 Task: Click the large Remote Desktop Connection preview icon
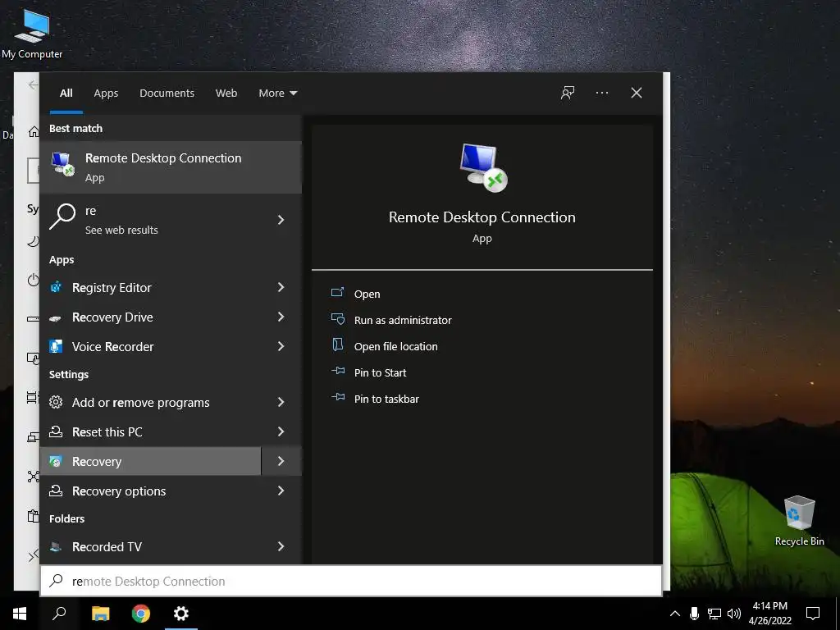pos(484,167)
